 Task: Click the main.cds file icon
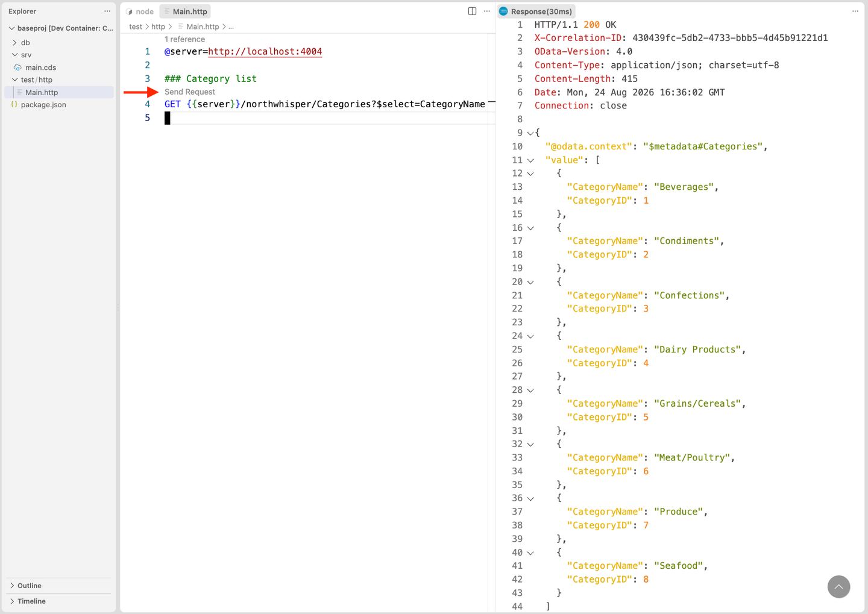[17, 67]
